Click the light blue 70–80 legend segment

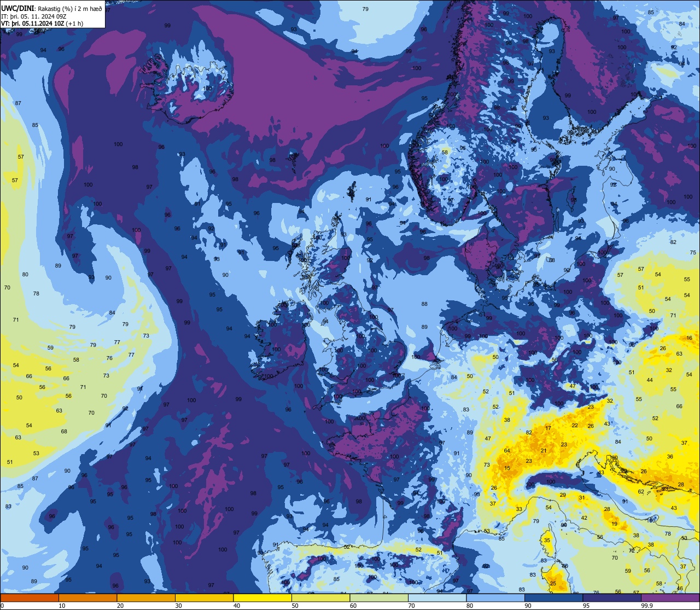(x=437, y=598)
